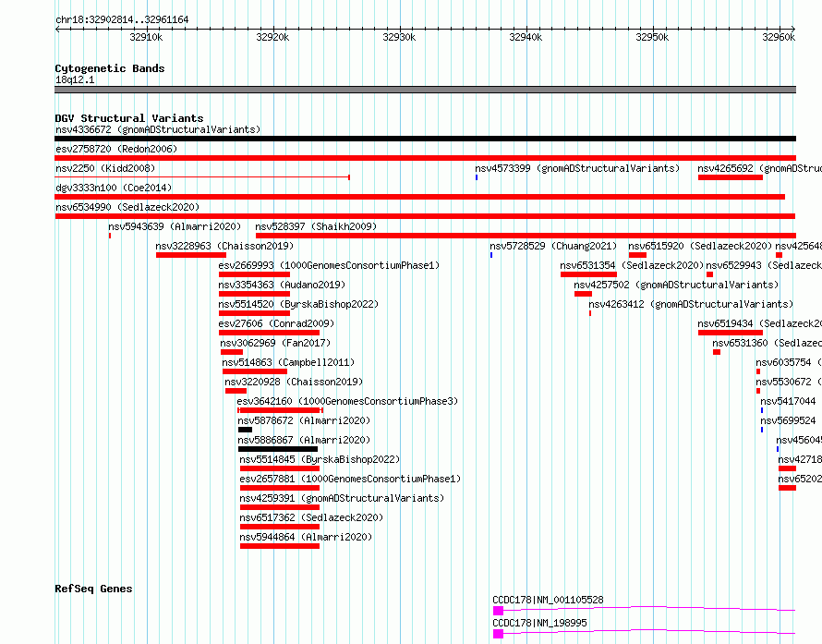Click the 32930k ruler tick label
822x644 pixels.
(399, 37)
